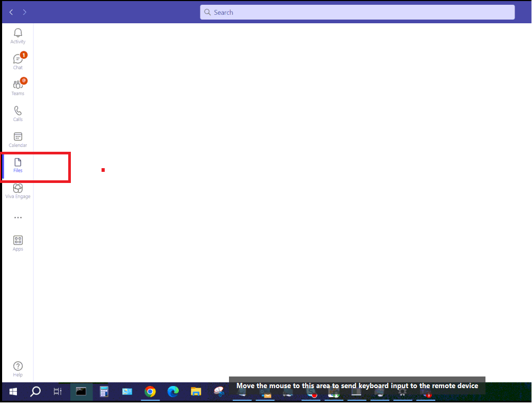Click into the Teams Search box
Image resolution: width=532 pixels, height=404 pixels.
point(357,12)
